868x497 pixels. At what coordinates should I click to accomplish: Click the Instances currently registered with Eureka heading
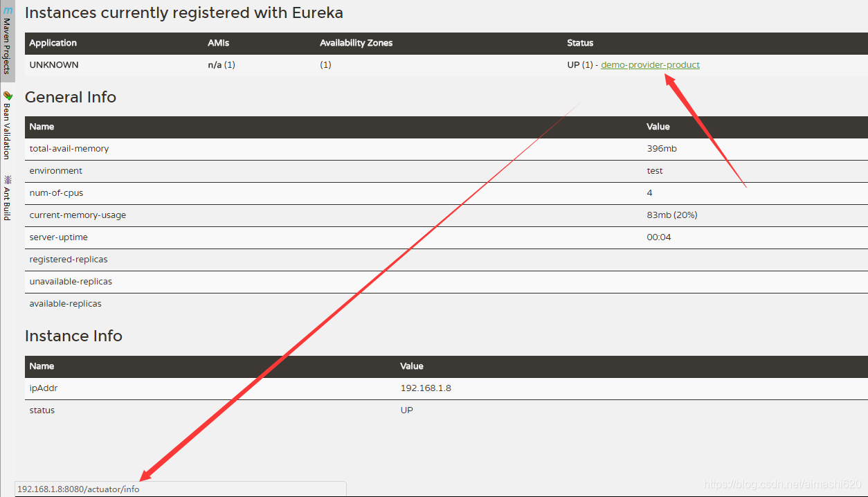[184, 12]
